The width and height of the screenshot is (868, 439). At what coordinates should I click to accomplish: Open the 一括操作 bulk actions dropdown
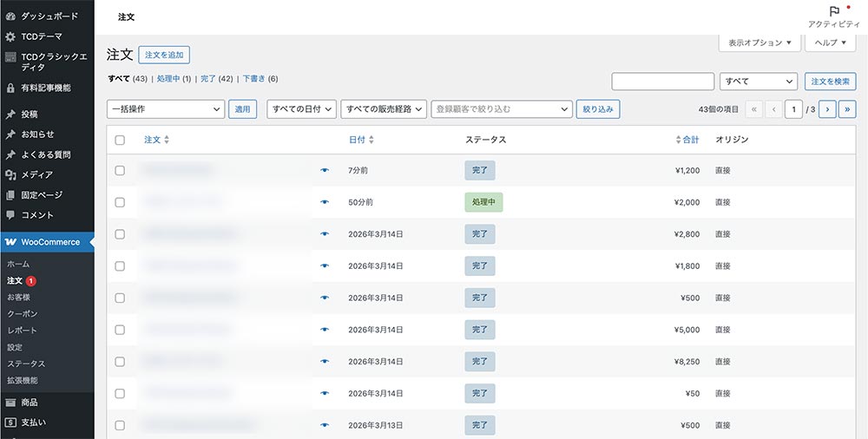coord(165,109)
